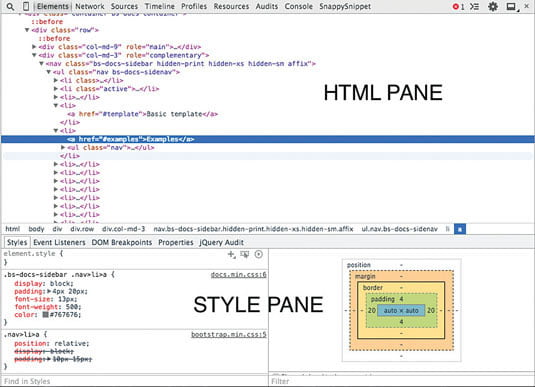Collapse the div class row node
The image size is (535, 387).
27,30
